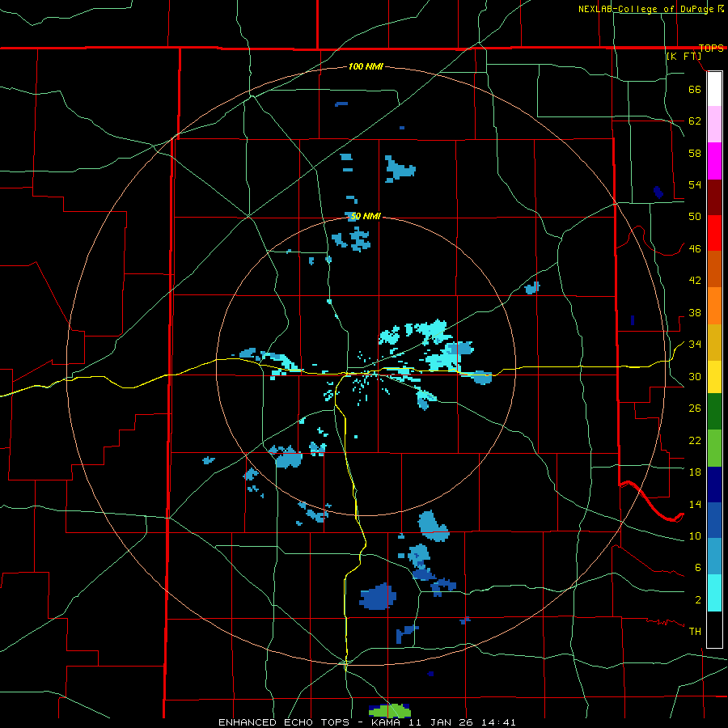Select the '10' legend number
Screen dimensions: 728x728
click(x=695, y=536)
